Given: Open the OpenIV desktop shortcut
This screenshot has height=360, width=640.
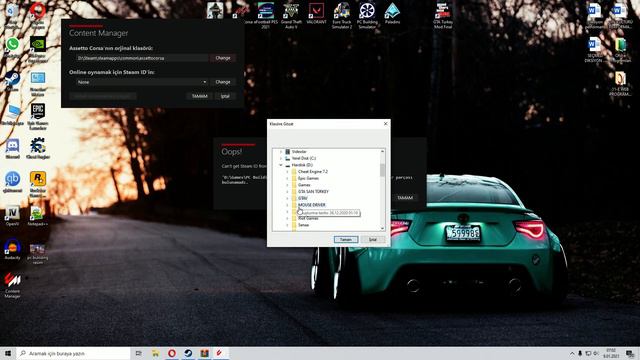Looking at the screenshot, I should coord(12,216).
